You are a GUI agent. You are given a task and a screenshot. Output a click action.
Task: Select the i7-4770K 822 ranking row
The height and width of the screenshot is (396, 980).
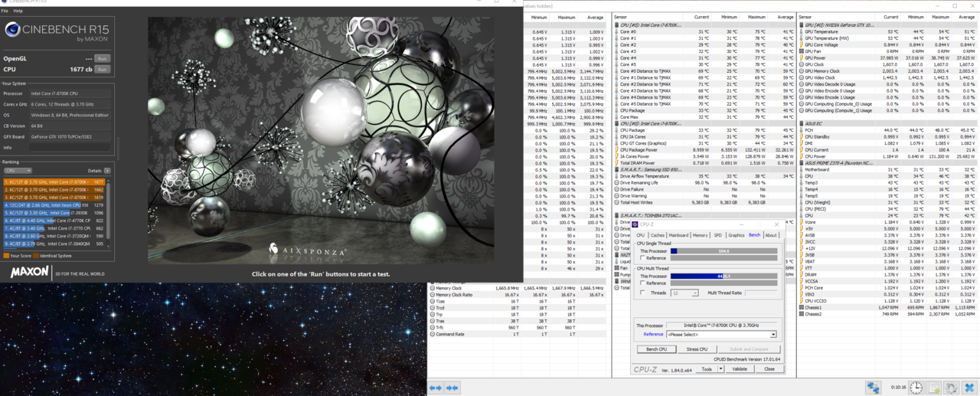pos(54,221)
